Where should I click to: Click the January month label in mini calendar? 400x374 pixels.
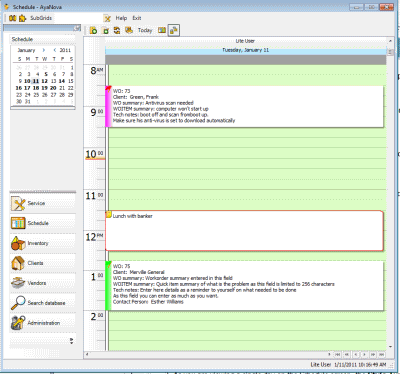[x=26, y=50]
